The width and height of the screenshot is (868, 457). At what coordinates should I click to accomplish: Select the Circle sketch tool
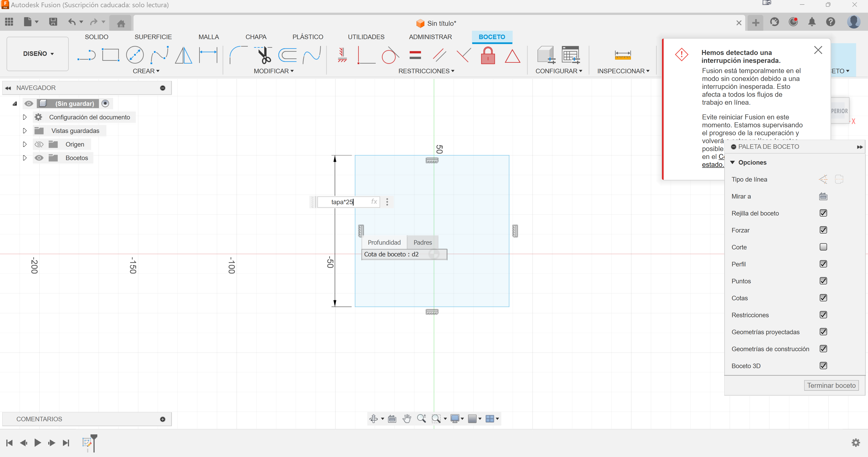pyautogui.click(x=135, y=55)
